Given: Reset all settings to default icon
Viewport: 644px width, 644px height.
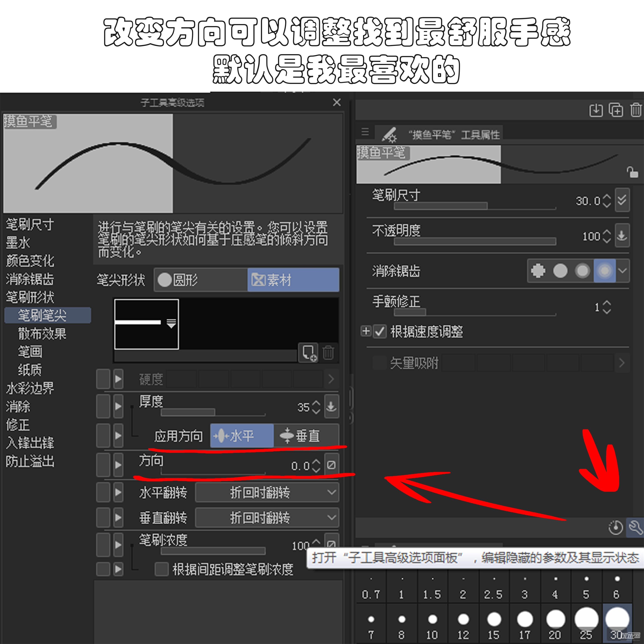Looking at the screenshot, I should click(615, 528).
